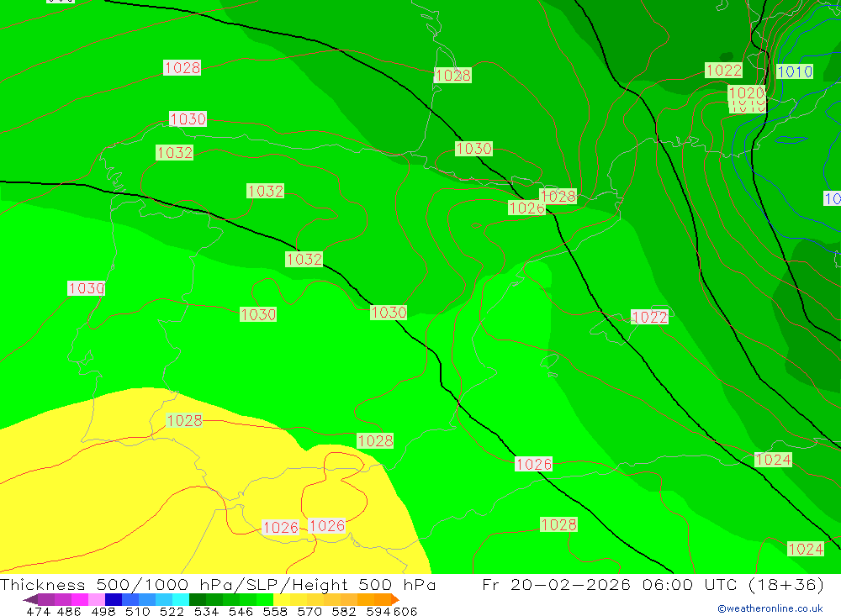
Task: Pick the brightest green legend swatch
Action: point(265,599)
